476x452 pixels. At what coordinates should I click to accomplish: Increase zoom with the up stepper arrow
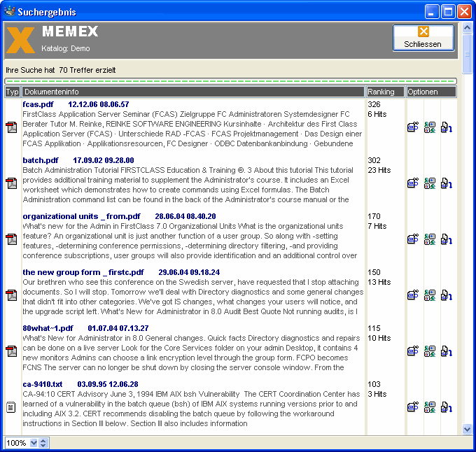43,441
